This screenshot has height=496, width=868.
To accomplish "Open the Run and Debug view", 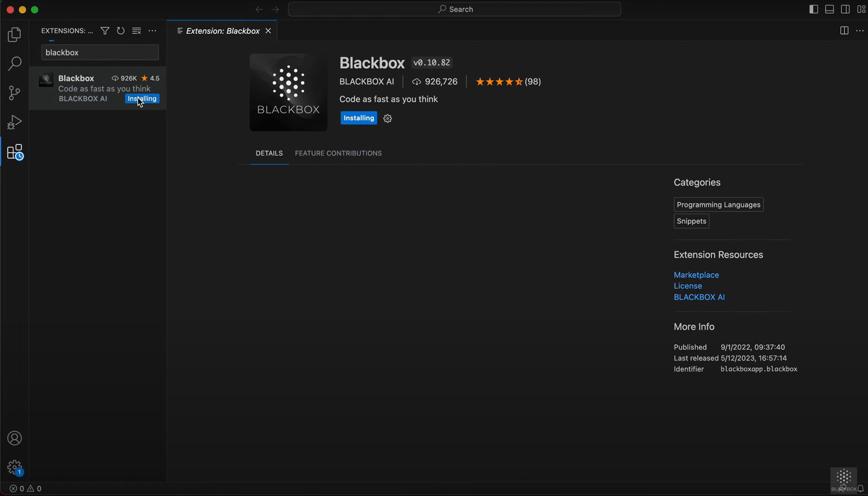I will (x=15, y=122).
